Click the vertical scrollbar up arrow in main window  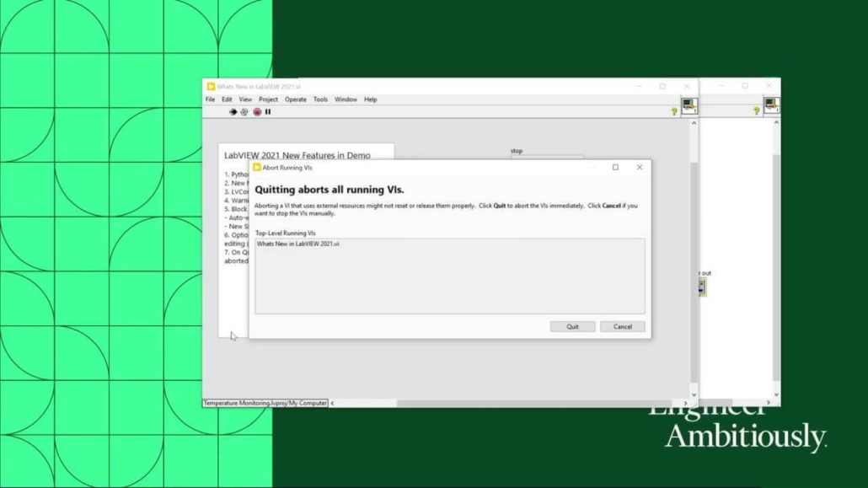[x=694, y=123]
